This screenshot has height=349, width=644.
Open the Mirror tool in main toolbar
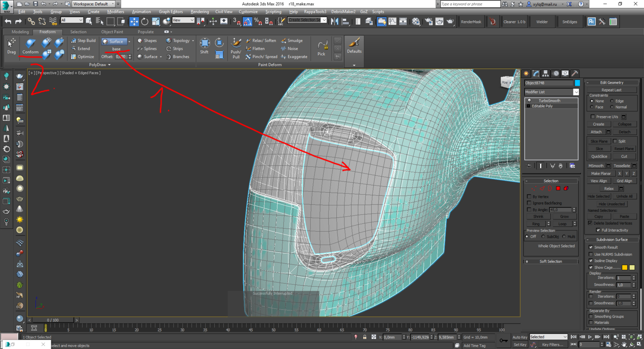click(335, 21)
